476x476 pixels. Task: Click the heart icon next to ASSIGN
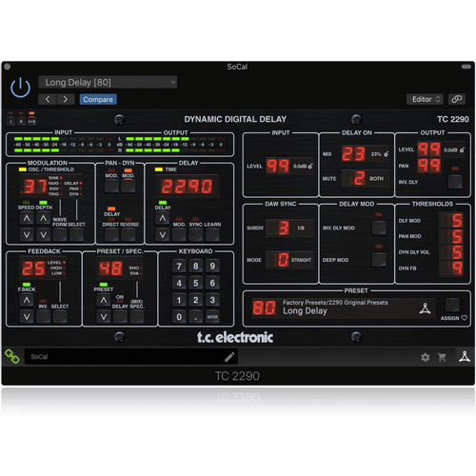464,318
